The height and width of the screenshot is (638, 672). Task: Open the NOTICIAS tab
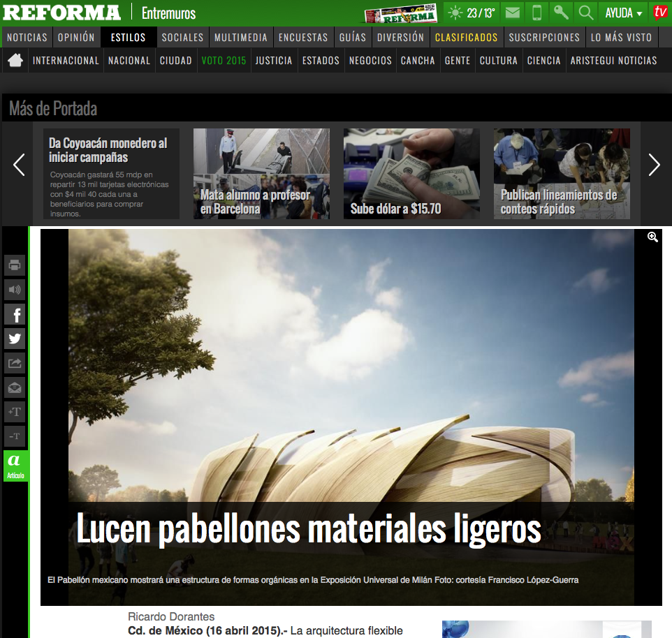[x=27, y=37]
